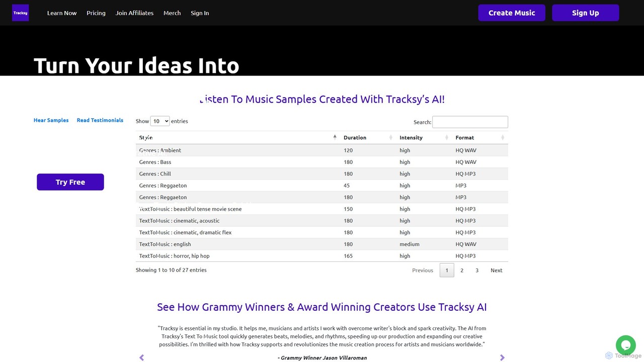Follow the Read Testimonials link
The width and height of the screenshot is (644, 362).
click(100, 120)
